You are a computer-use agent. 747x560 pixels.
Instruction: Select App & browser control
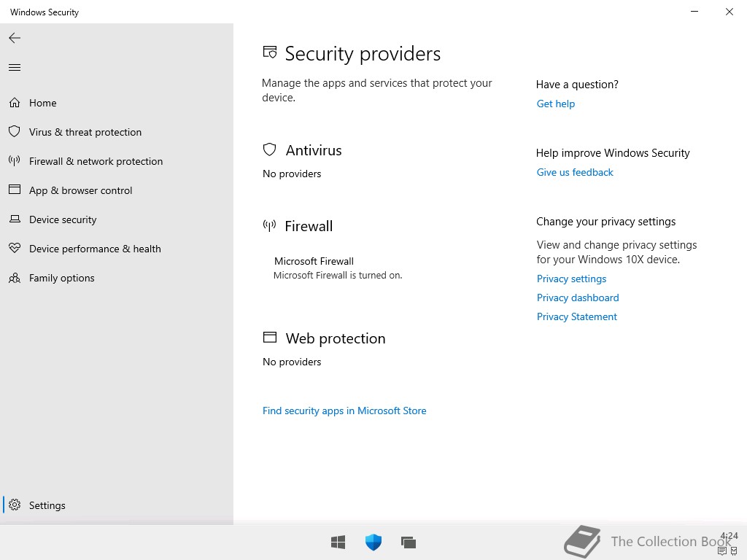pos(117,190)
